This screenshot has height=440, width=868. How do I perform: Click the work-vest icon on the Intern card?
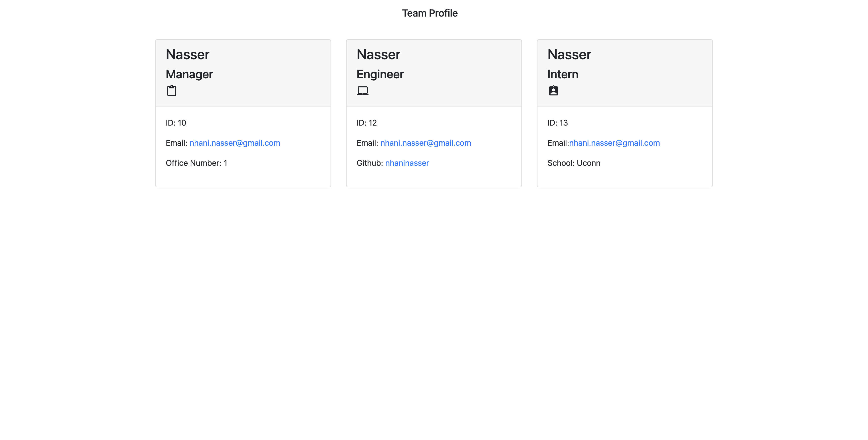554,90
